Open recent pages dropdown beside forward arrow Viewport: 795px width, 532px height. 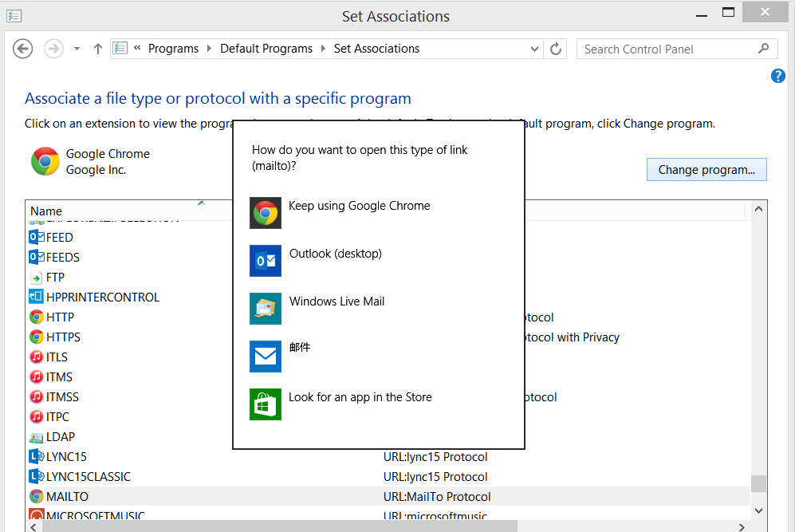[76, 49]
